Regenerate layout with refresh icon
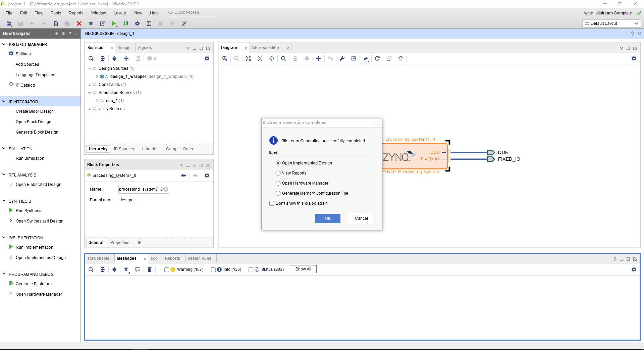 (377, 58)
